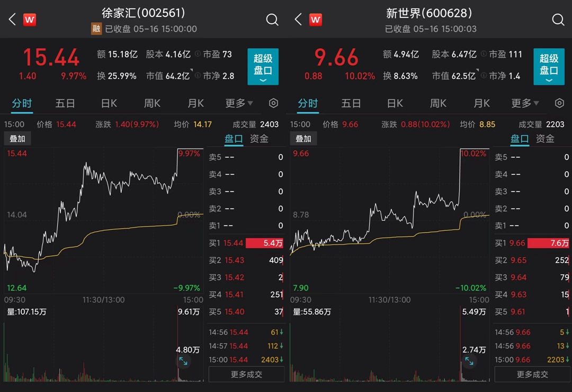The height and width of the screenshot is (392, 572).
Task: Expand 市值 64.2亿 details for 徐家汇
Action: tap(169, 76)
